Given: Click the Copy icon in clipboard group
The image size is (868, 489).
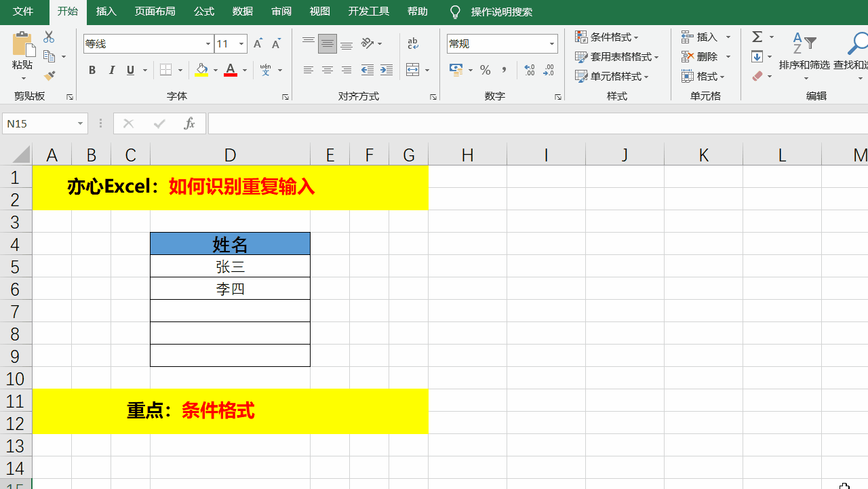Looking at the screenshot, I should (x=49, y=56).
